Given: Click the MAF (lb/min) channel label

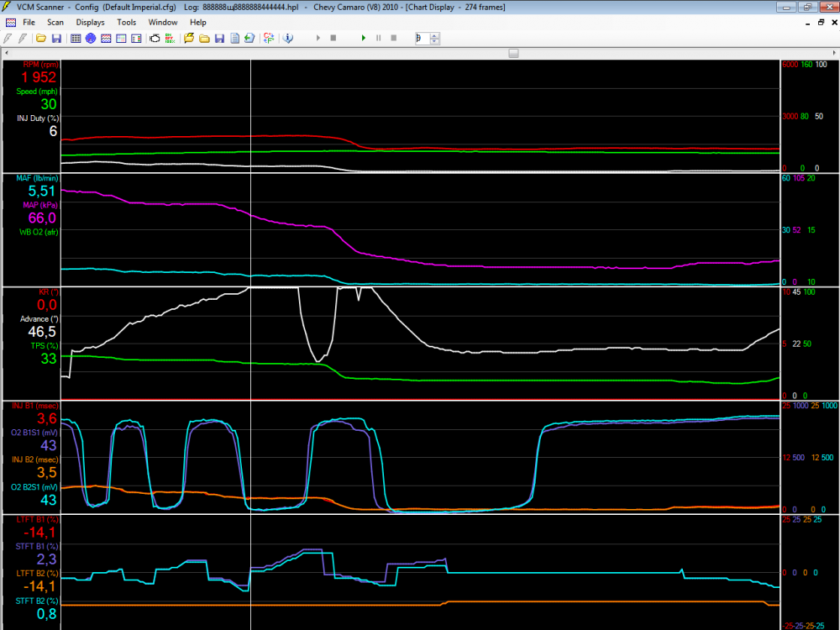Looking at the screenshot, I should click(37, 178).
